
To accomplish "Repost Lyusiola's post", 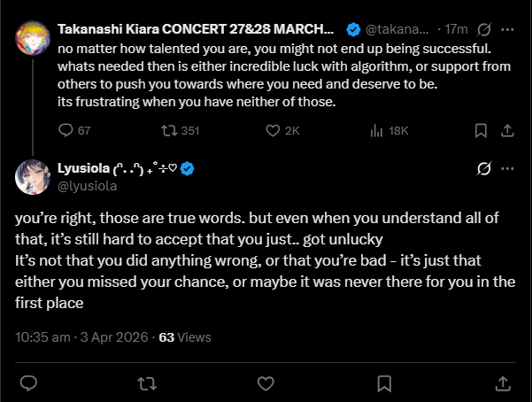I will [x=148, y=383].
